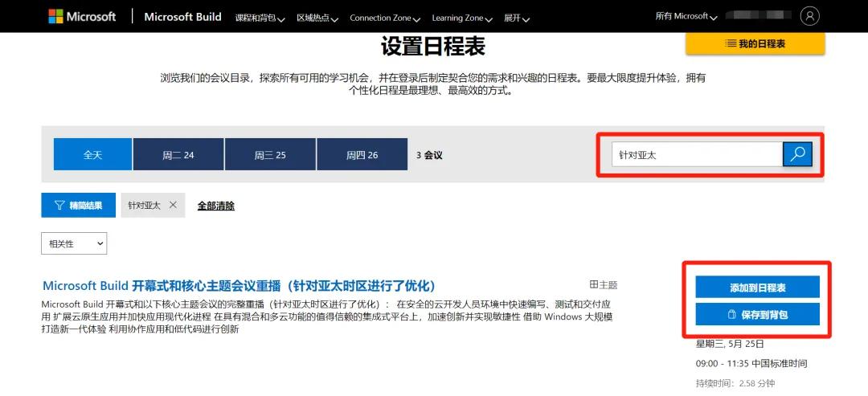This screenshot has width=868, height=396.
Task: Click the Microsoft logo
Action: [82, 17]
